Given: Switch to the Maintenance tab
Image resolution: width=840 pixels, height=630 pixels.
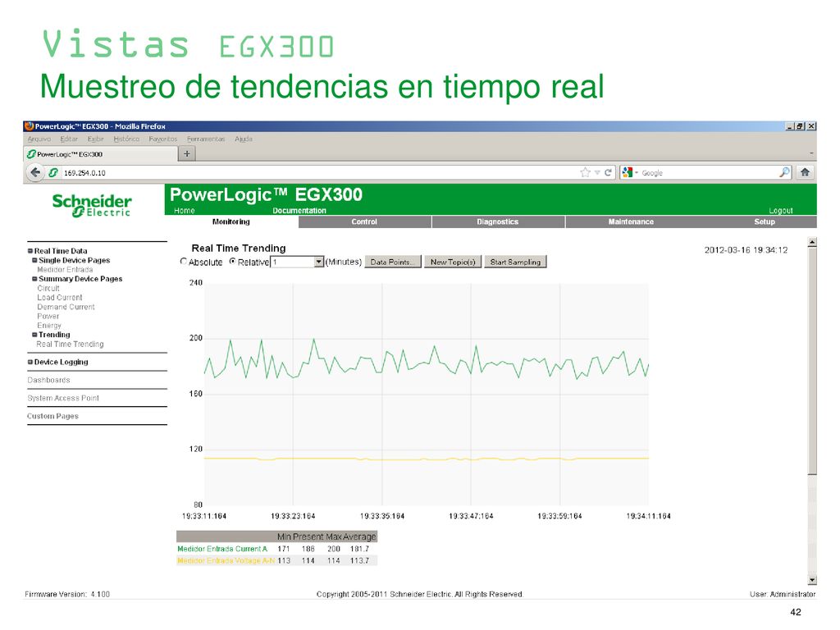Looking at the screenshot, I should [631, 221].
